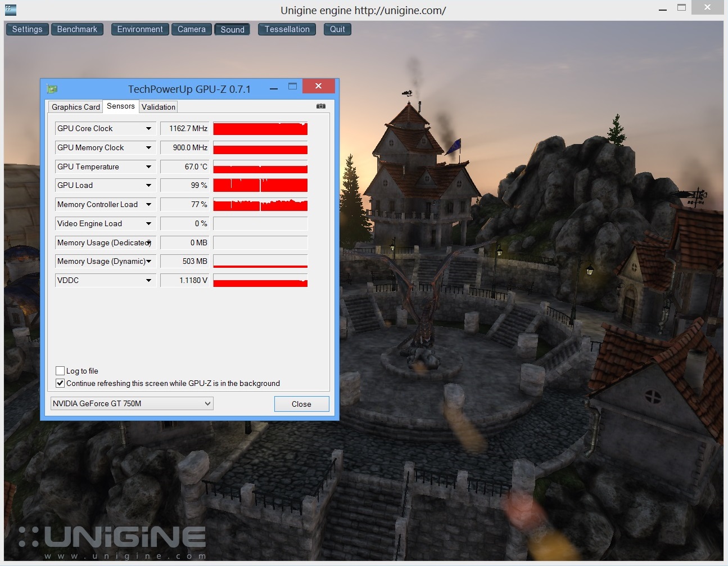728x566 pixels.
Task: Click the VDDC voltage graph
Action: click(260, 280)
